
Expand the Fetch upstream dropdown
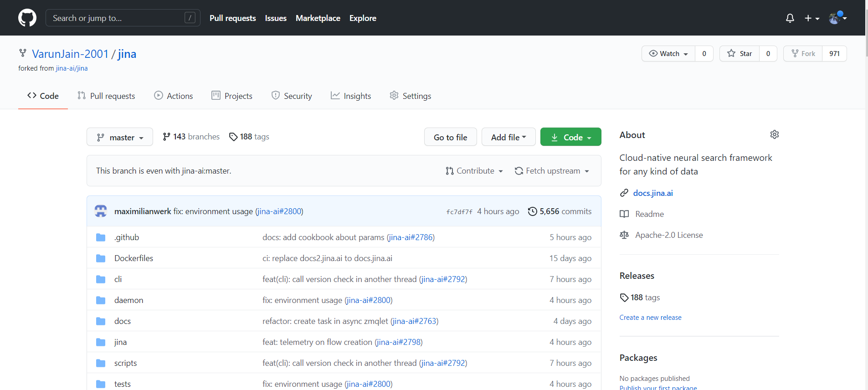pyautogui.click(x=552, y=171)
